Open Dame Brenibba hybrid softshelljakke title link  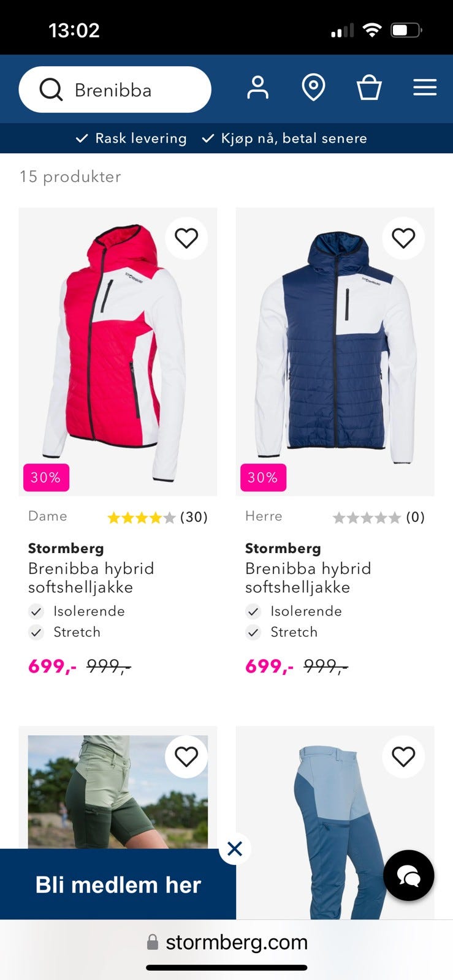(91, 578)
